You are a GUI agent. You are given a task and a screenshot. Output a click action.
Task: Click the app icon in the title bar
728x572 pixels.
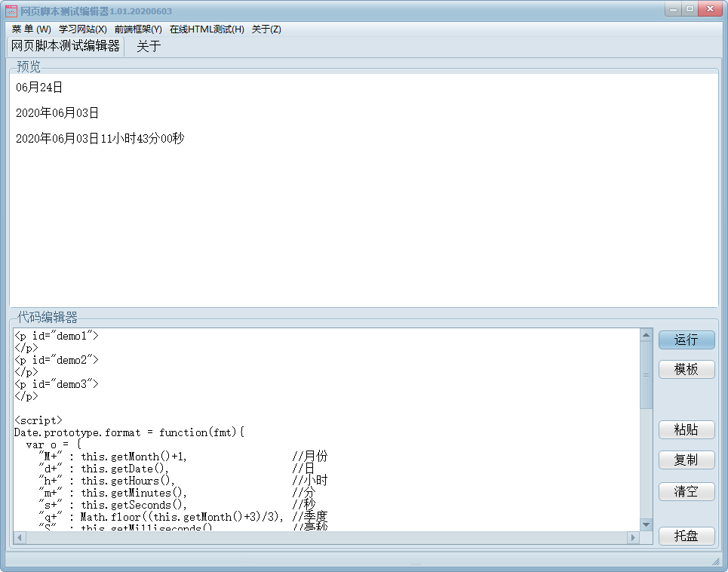click(11, 11)
